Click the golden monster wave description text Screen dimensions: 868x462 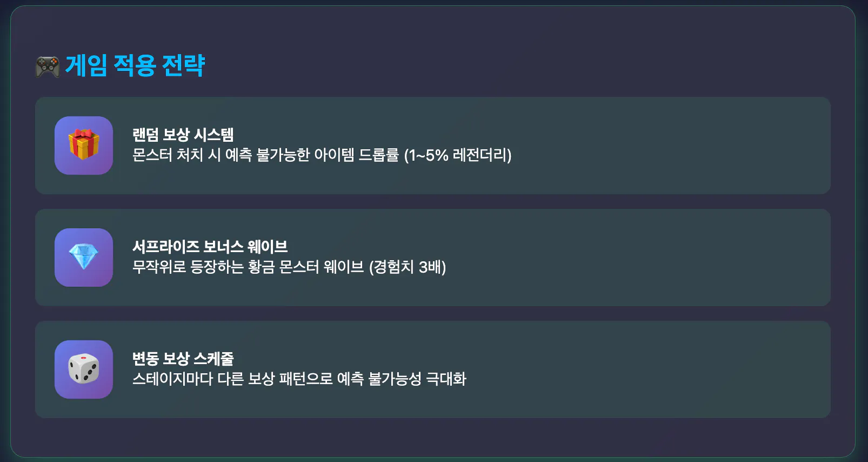[289, 267]
